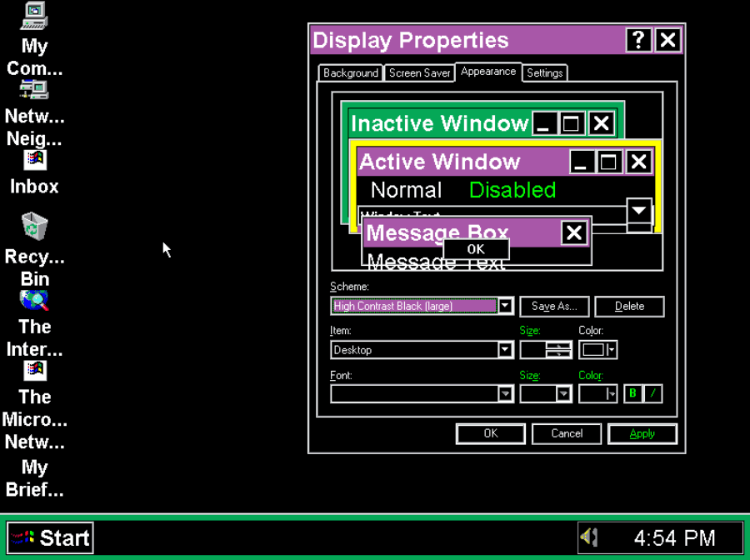Open the Recycle Bin
Viewport: 750px width, 560px height.
pyautogui.click(x=33, y=225)
